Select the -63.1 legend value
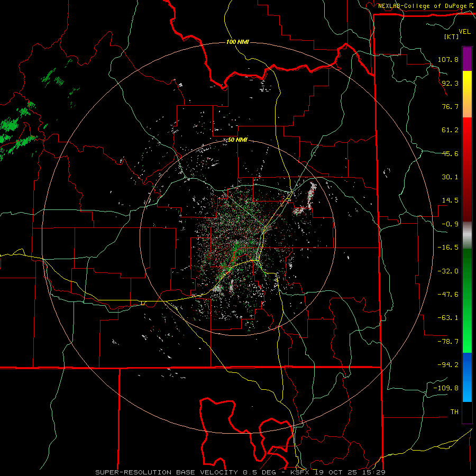476x476 pixels. (x=448, y=318)
